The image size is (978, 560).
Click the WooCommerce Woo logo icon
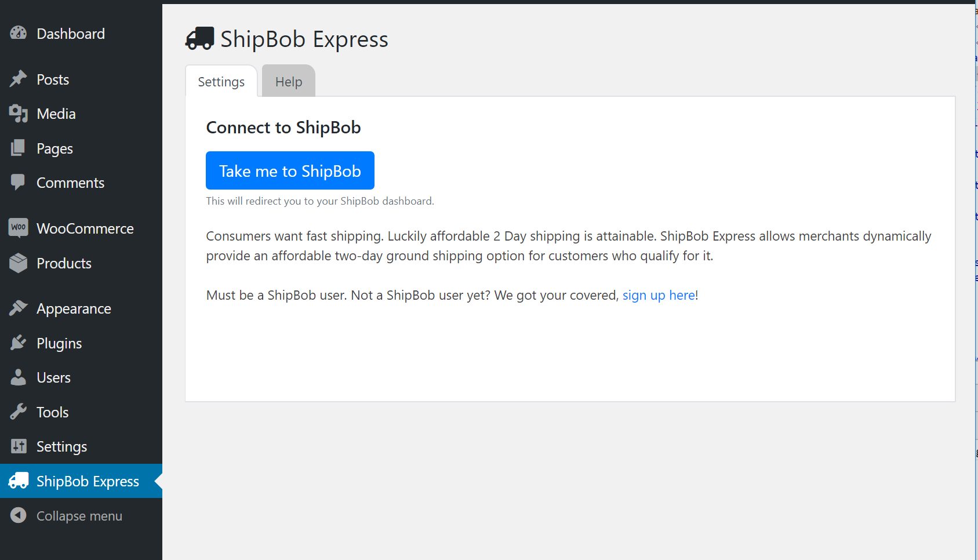click(19, 227)
